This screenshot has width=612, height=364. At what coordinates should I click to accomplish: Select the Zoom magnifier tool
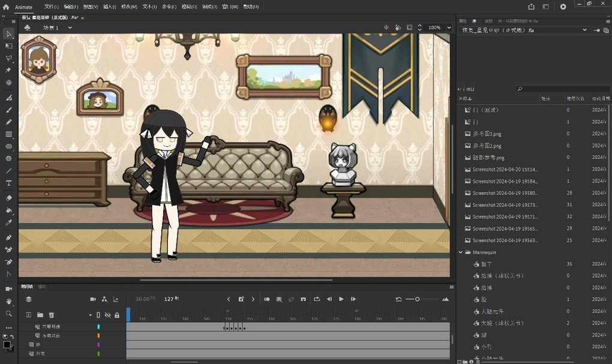click(8, 313)
